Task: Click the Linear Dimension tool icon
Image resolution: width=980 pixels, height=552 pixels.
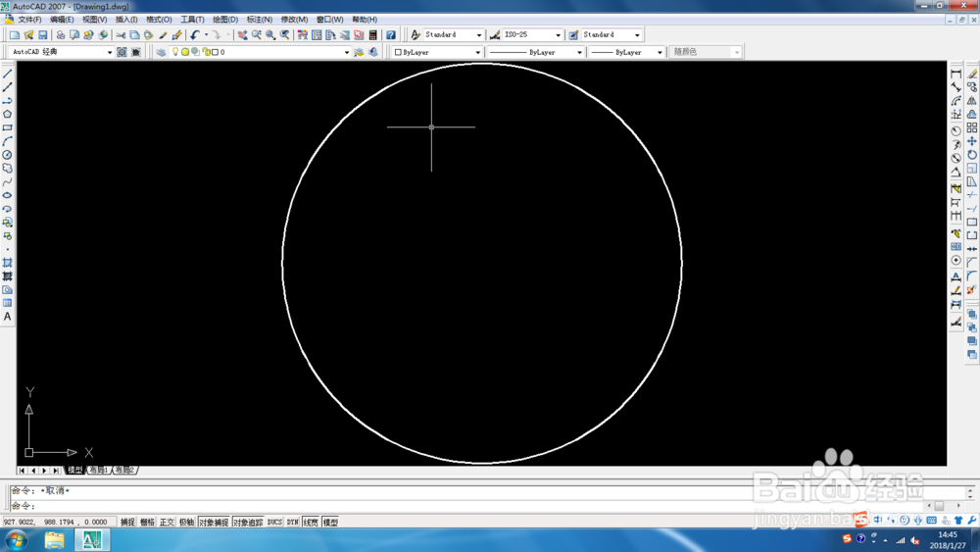Action: click(x=956, y=74)
